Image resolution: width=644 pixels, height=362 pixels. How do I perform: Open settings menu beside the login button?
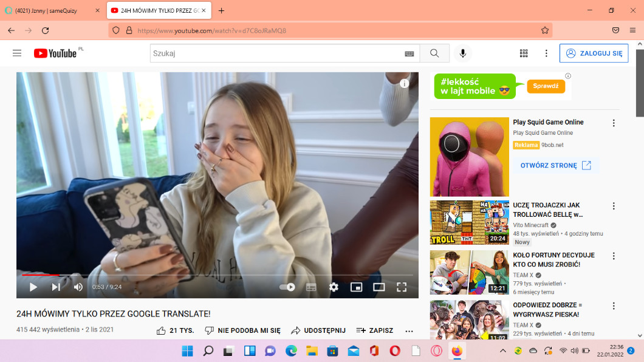point(546,53)
